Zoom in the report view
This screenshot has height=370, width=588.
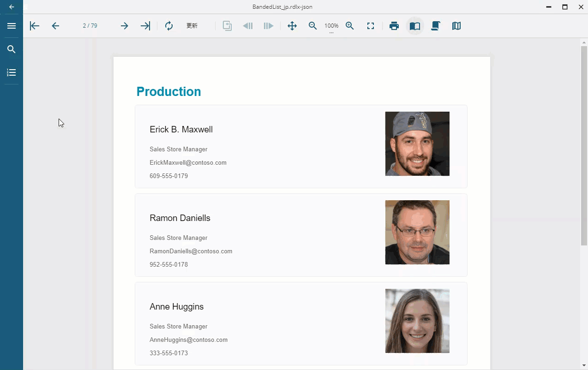(x=350, y=26)
